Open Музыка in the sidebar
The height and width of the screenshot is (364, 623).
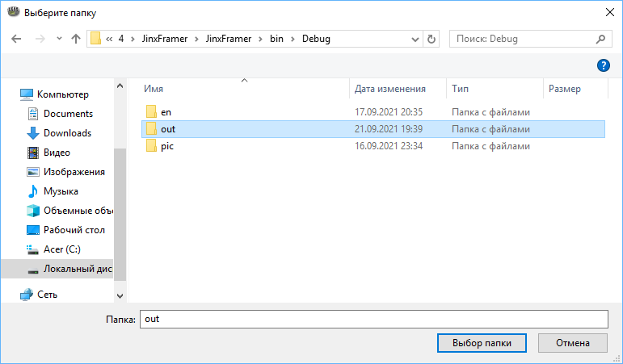click(61, 191)
